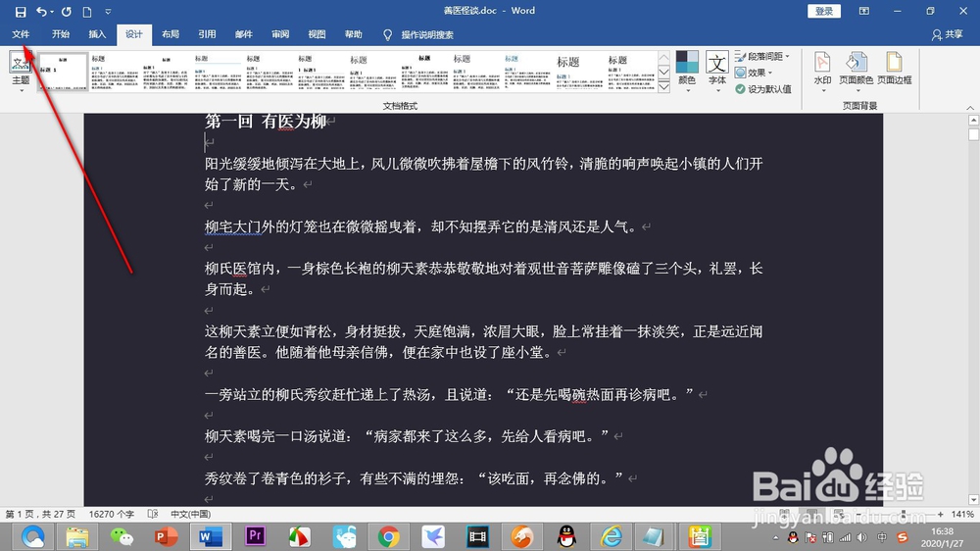The height and width of the screenshot is (551, 980).
Task: Click the Save icon in quick access toolbar
Action: (x=21, y=11)
